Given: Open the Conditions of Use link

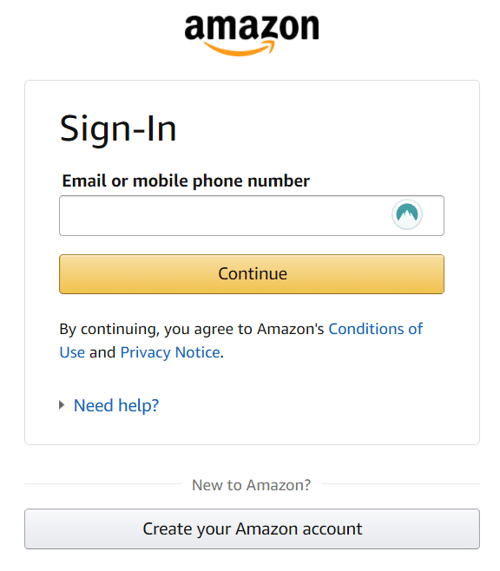Looking at the screenshot, I should point(375,329).
